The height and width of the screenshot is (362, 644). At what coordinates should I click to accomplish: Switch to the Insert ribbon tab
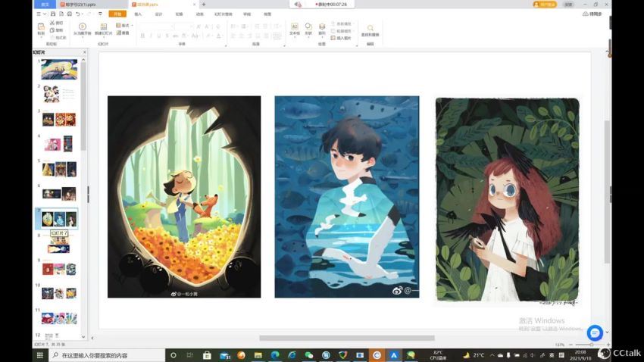(x=138, y=14)
